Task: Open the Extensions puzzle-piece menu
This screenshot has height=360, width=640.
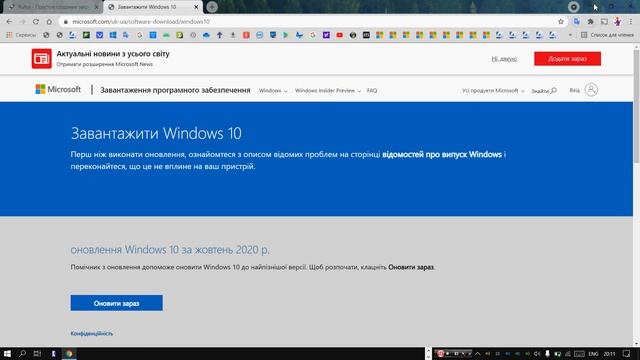Action: tap(590, 22)
